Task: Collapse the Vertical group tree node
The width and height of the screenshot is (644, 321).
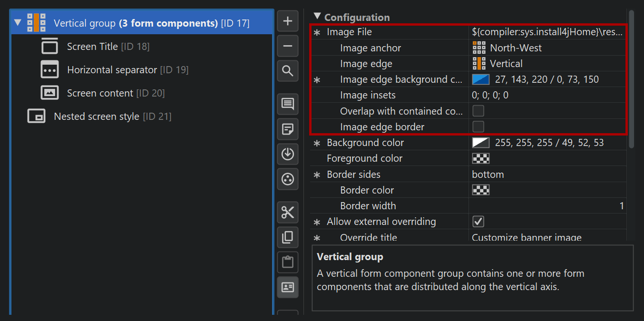Action: pyautogui.click(x=18, y=23)
